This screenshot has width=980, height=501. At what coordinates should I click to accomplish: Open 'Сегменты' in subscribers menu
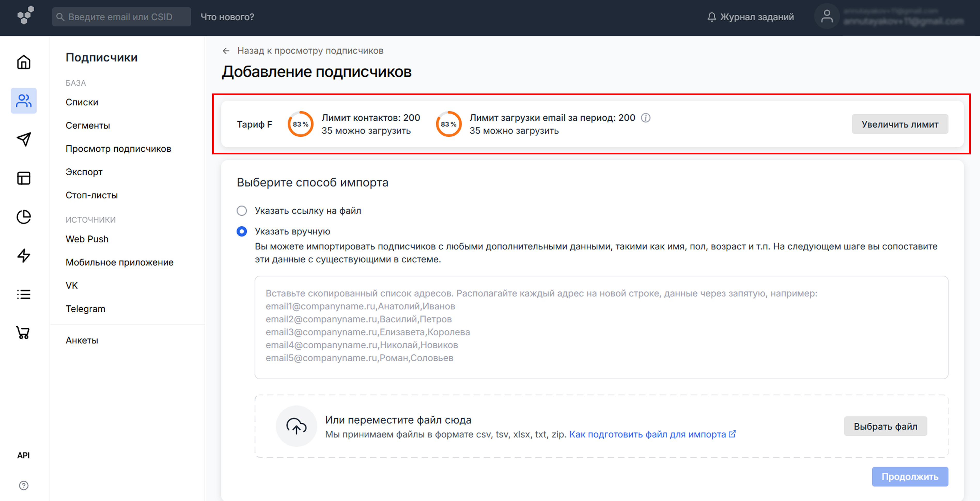88,126
